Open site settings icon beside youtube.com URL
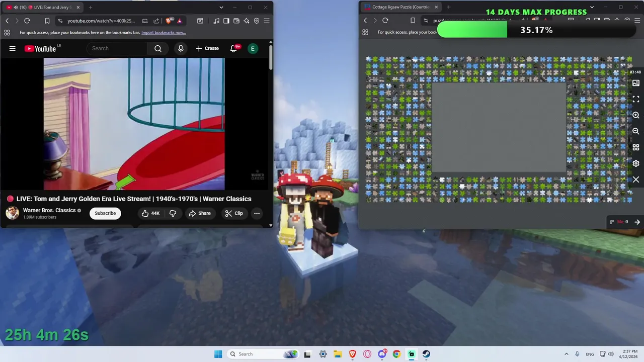 pos(60,21)
